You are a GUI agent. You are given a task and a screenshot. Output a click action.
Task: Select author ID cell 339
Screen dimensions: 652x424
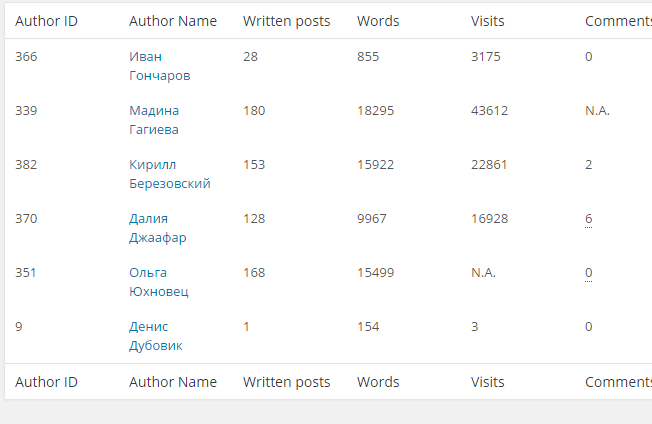26,111
